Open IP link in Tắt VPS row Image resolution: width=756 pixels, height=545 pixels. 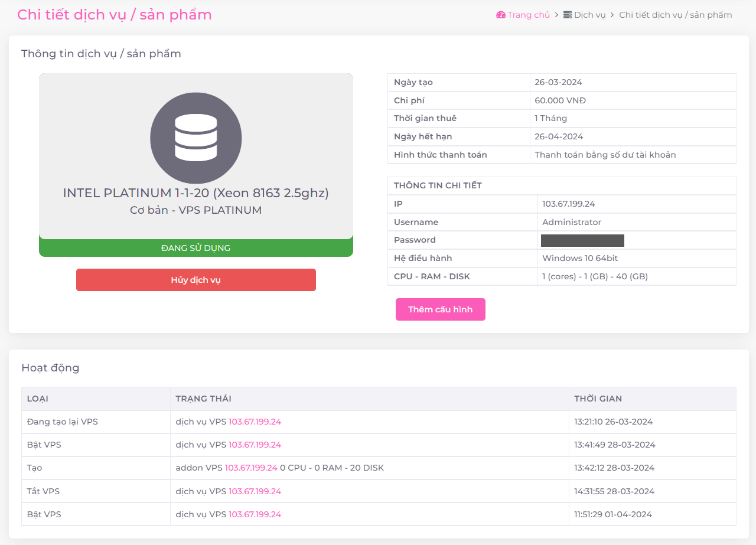click(x=255, y=491)
